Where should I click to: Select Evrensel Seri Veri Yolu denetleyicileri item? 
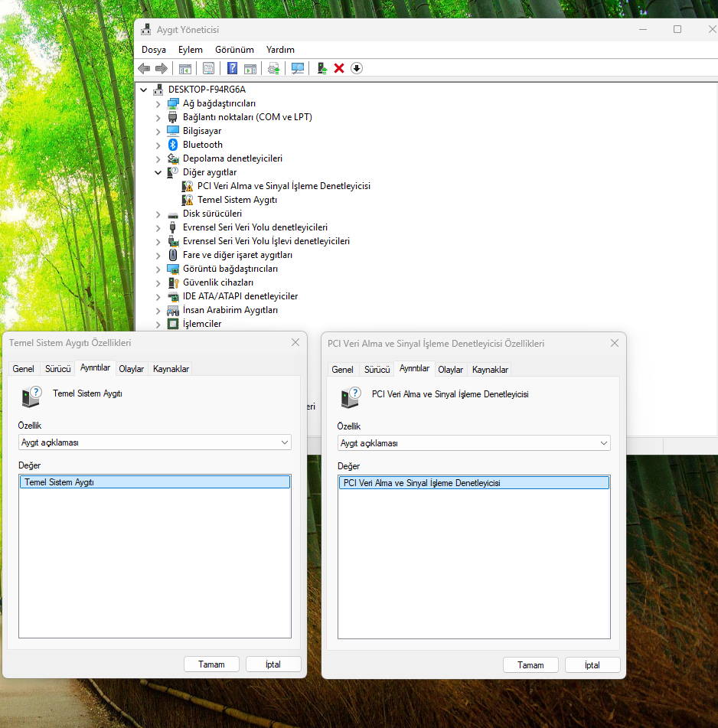pyautogui.click(x=255, y=227)
